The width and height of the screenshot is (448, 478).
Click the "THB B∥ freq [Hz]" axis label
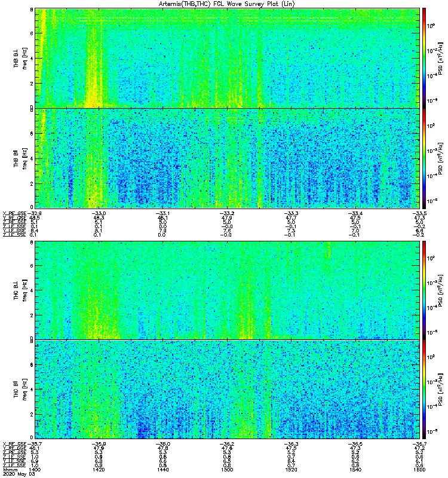[20, 158]
